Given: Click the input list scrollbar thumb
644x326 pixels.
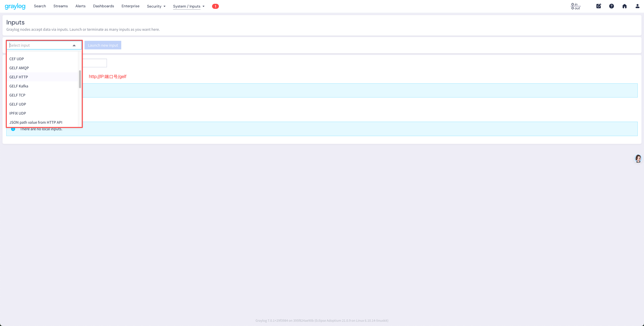Looking at the screenshot, I should tap(80, 79).
